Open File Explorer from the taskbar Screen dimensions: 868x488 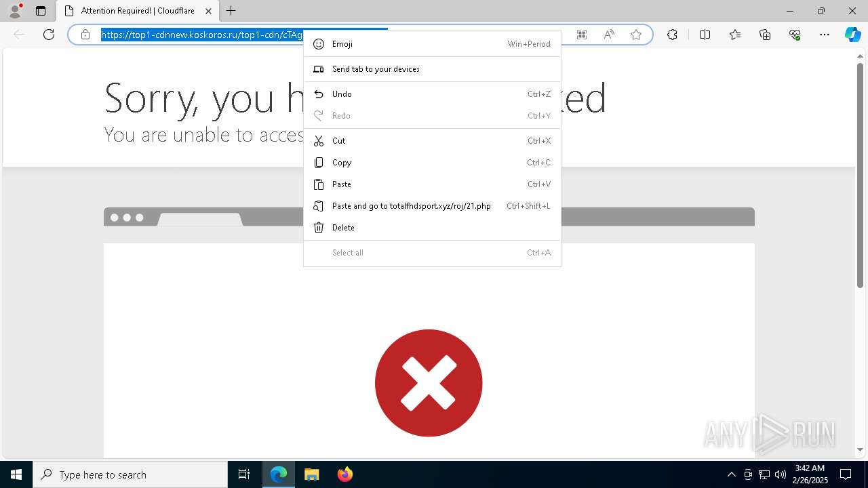[311, 474]
